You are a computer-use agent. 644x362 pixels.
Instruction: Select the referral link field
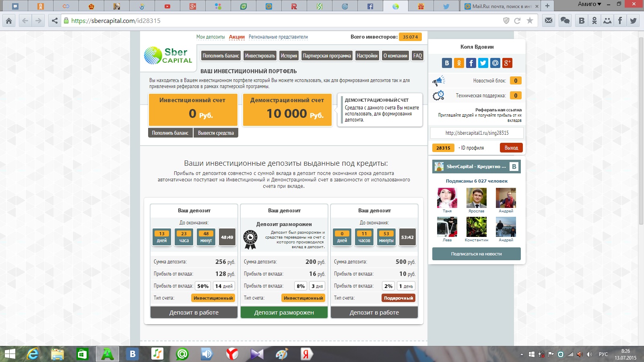click(477, 133)
